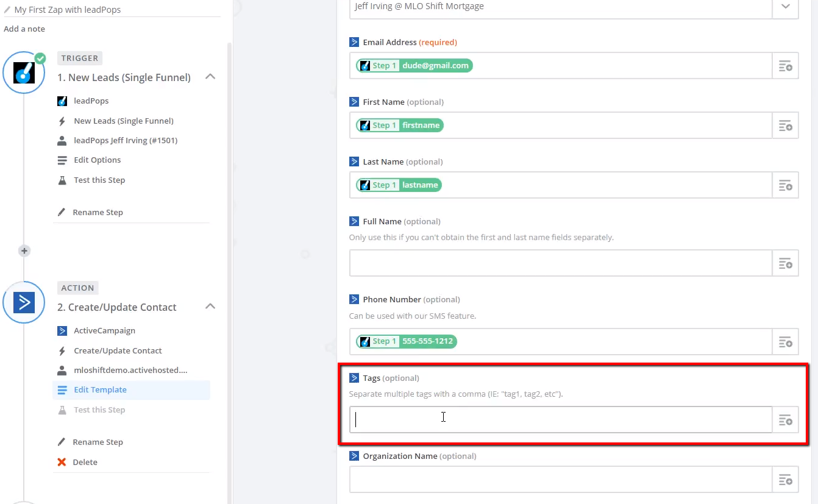
Task: Click the 1. New Leads (Single Funnel) heading
Action: click(x=124, y=77)
